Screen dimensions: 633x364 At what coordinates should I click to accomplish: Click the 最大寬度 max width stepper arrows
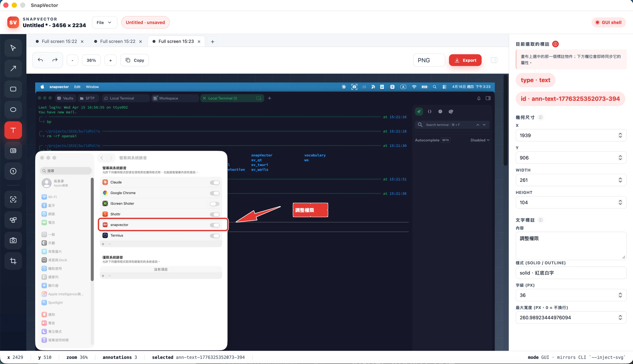tap(620, 317)
